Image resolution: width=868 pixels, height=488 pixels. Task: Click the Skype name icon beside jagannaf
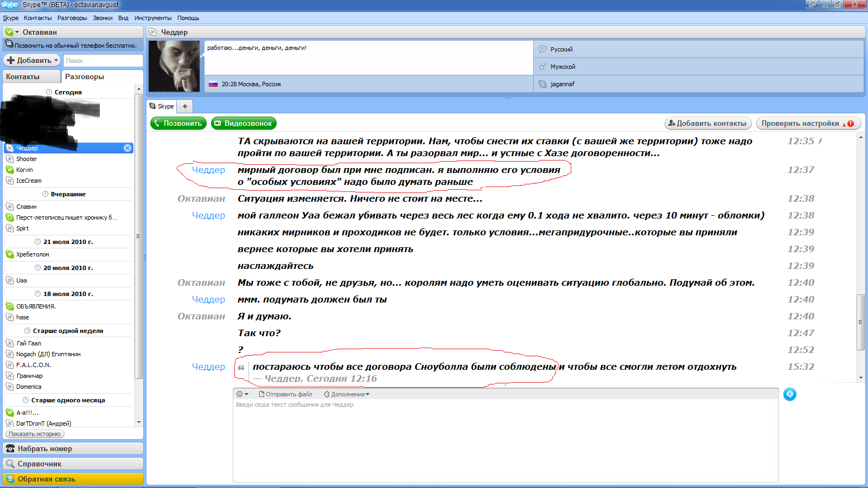pyautogui.click(x=542, y=84)
